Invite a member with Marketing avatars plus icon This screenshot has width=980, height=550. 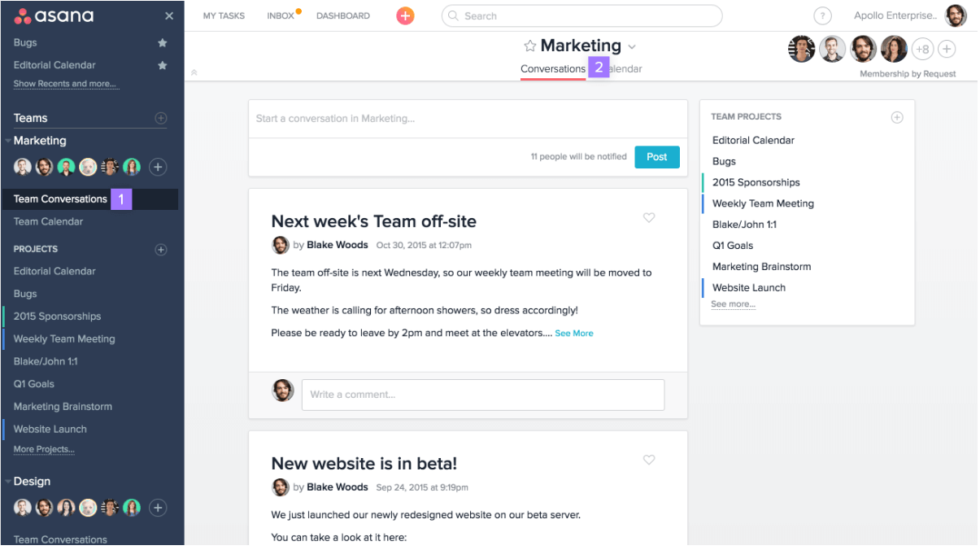pyautogui.click(x=158, y=166)
